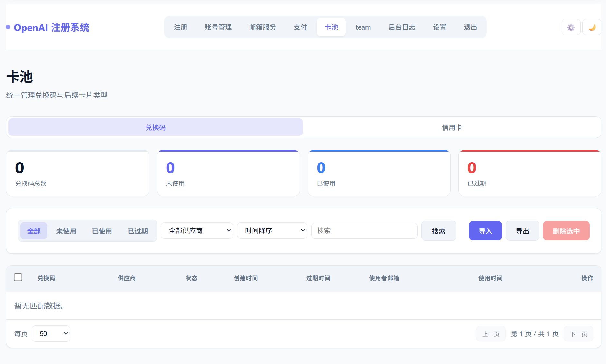Open the 账号管理 menu item
Screen dimensions: 606x364
218,27
